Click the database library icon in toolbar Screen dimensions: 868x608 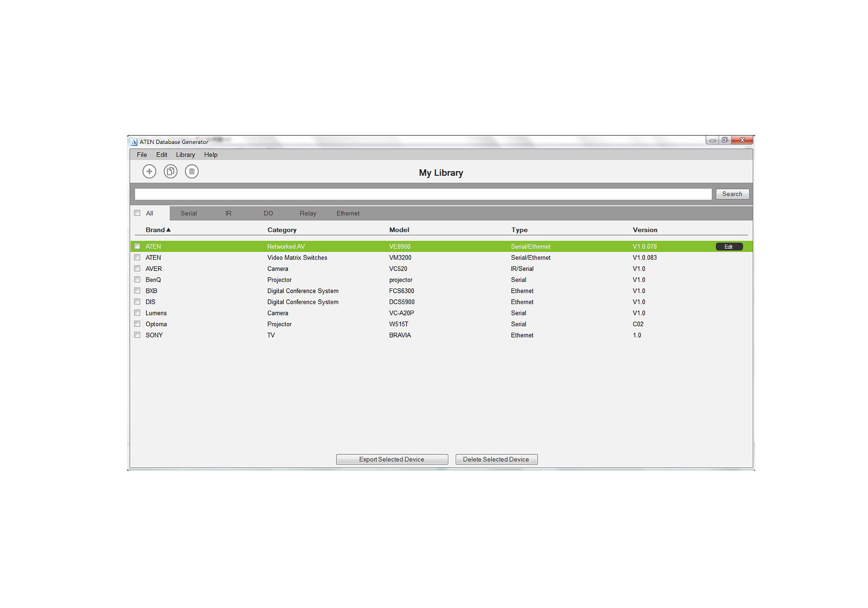(x=192, y=172)
